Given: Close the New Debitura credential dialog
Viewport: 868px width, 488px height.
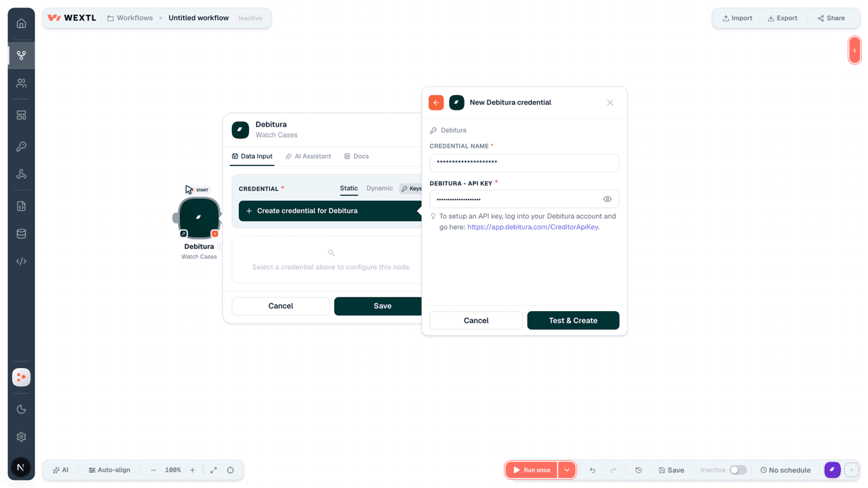Looking at the screenshot, I should tap(610, 102).
